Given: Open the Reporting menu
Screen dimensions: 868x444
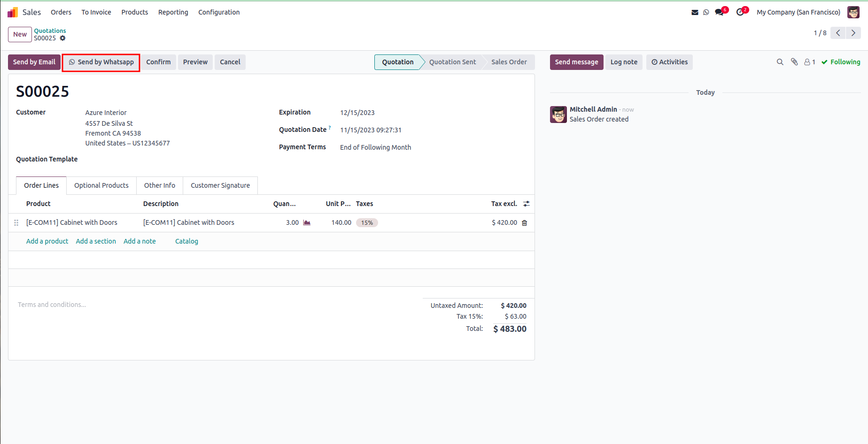Looking at the screenshot, I should (173, 12).
